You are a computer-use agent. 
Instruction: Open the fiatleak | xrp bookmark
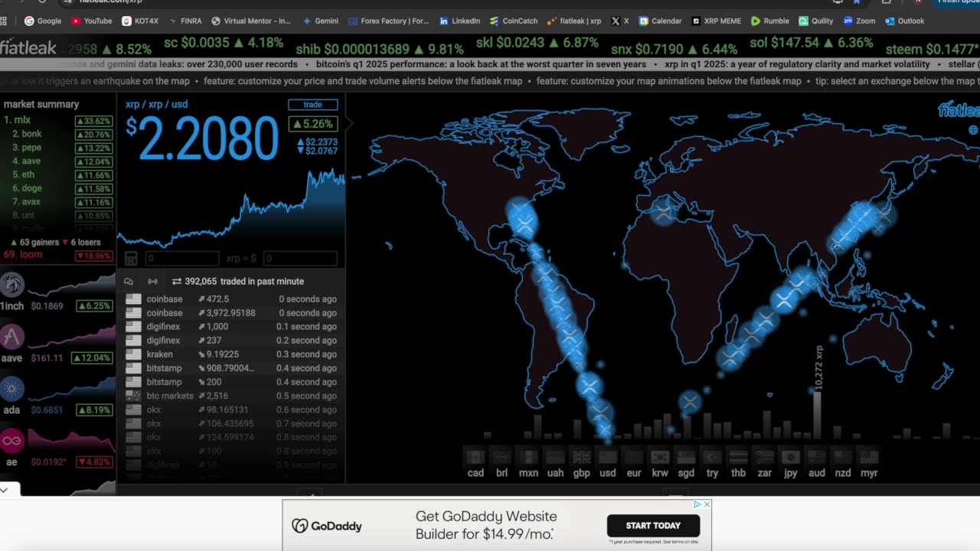click(574, 21)
